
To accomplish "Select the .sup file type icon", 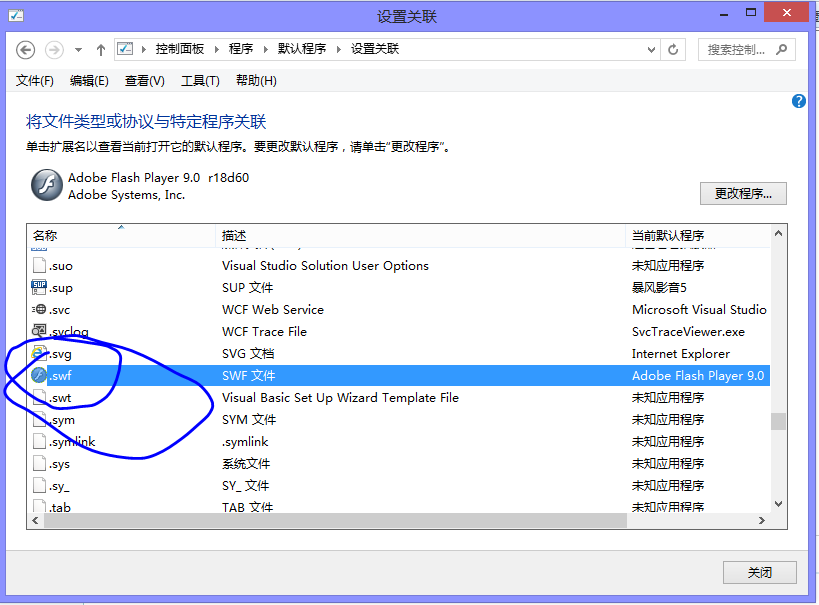I will (39, 287).
